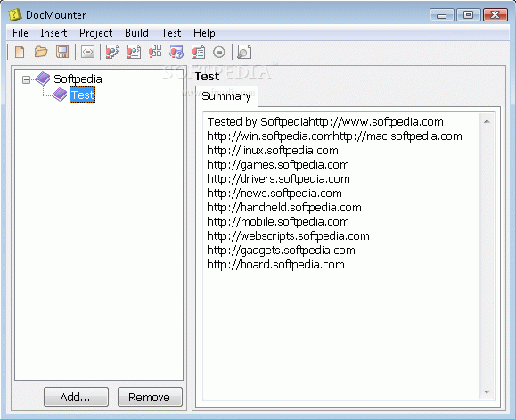
Task: Click the list document build icon
Action: pyautogui.click(x=198, y=52)
